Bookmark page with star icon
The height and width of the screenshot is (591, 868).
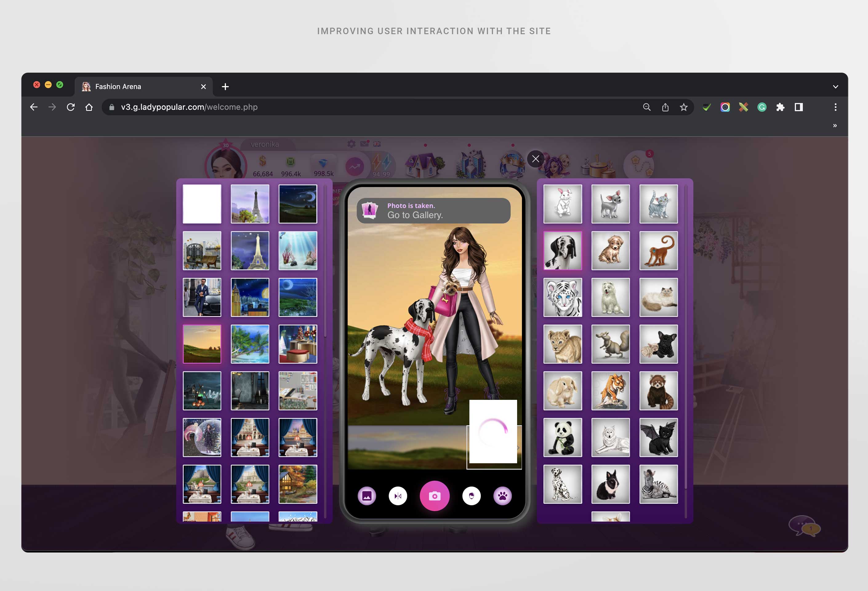(684, 107)
